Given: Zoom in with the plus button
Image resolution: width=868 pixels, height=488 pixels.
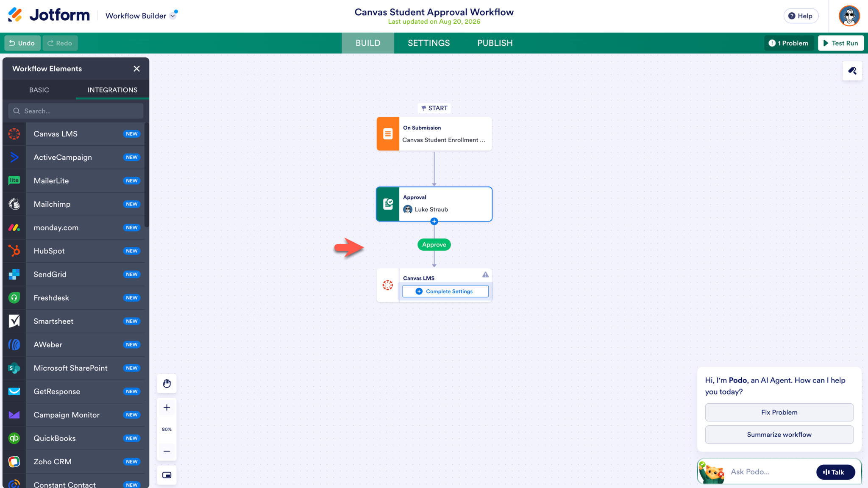Looking at the screenshot, I should point(167,408).
